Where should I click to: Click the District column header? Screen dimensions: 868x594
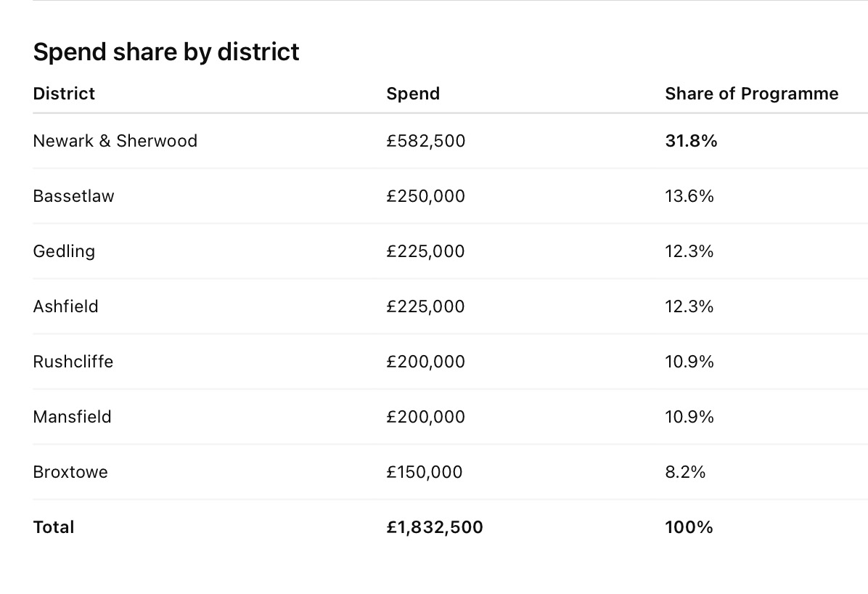(64, 94)
